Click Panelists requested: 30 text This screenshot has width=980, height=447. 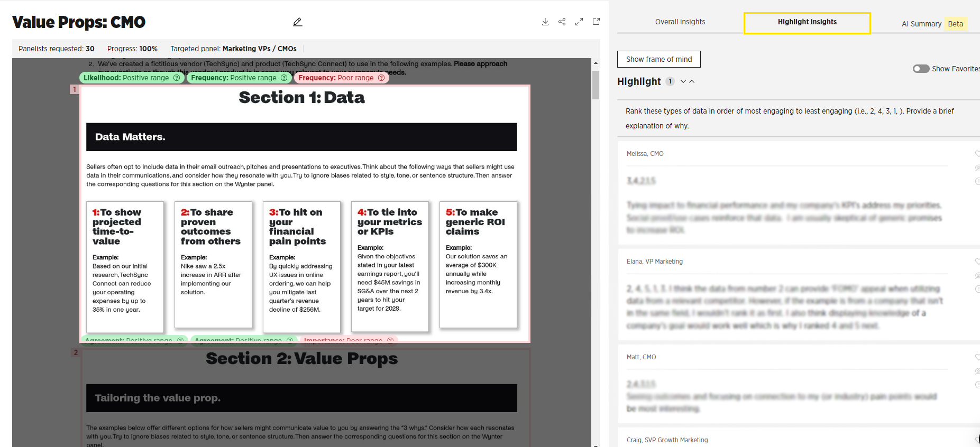click(57, 49)
